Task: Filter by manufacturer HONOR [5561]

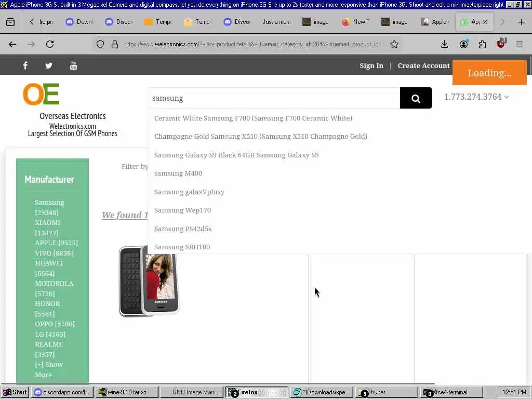Action: (x=47, y=309)
